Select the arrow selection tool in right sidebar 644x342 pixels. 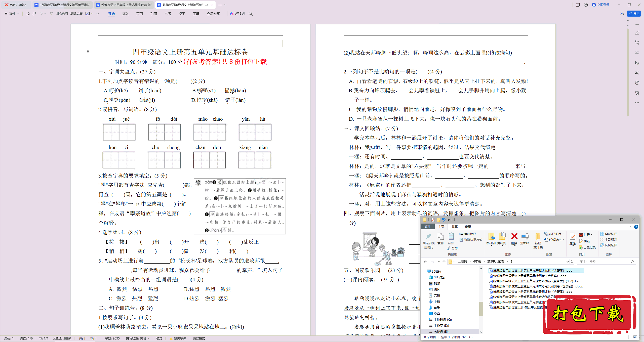coord(637,42)
